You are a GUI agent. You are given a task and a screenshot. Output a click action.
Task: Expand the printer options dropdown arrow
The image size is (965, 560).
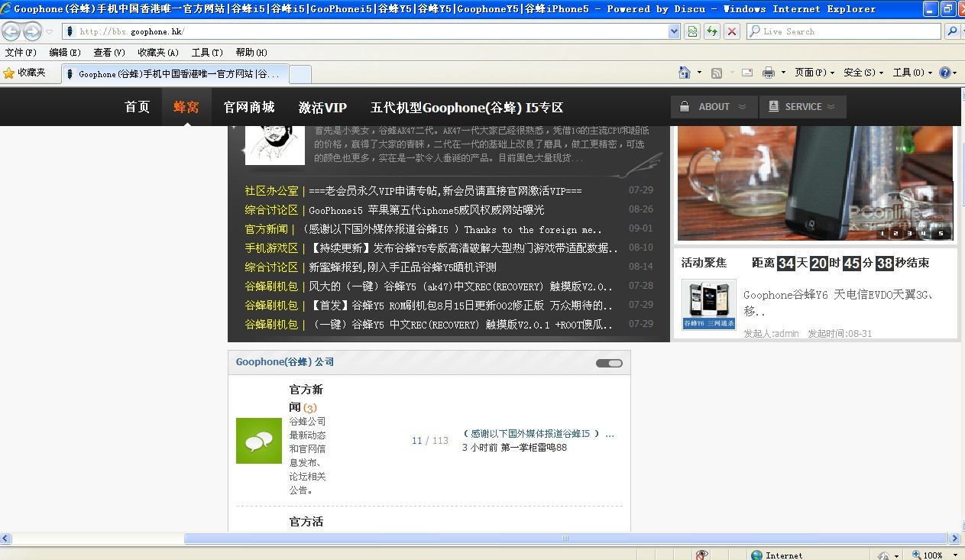click(x=783, y=73)
